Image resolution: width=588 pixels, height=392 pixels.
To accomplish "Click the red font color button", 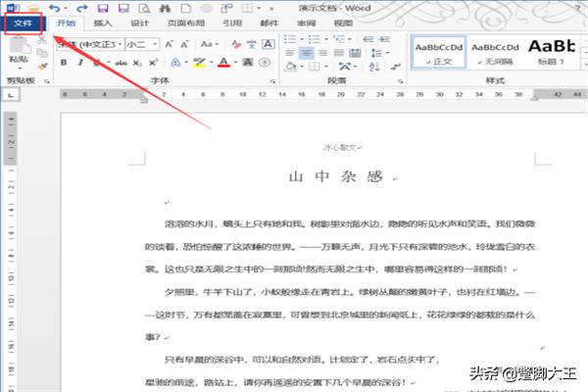I will click(223, 63).
